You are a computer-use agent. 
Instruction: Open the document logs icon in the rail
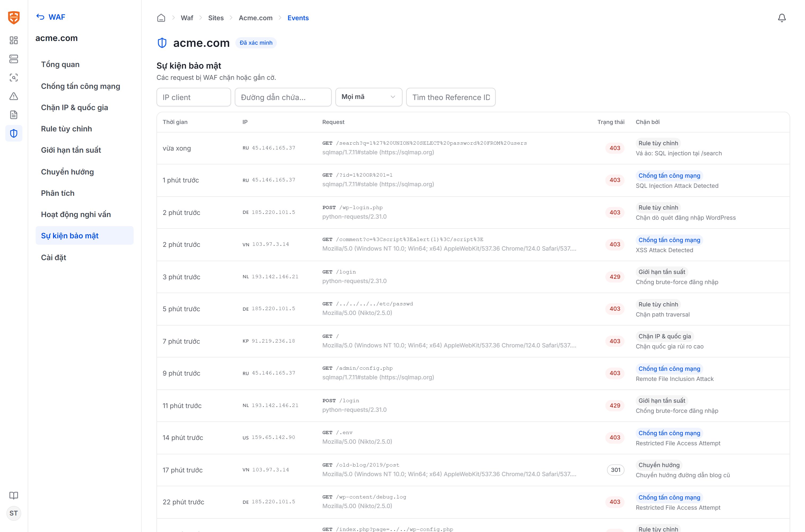[x=14, y=115]
